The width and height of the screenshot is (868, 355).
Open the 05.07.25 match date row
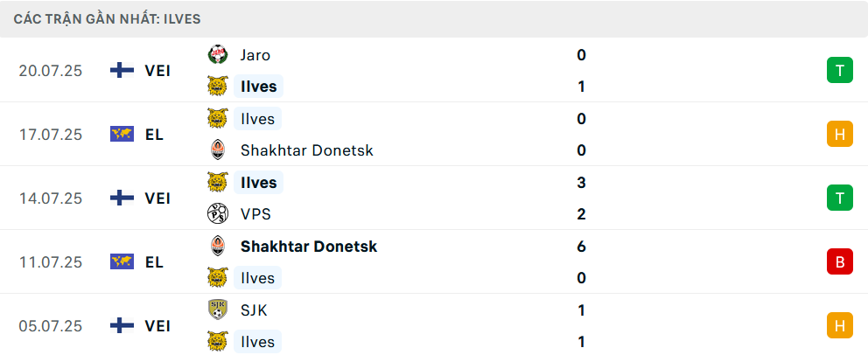point(434,325)
